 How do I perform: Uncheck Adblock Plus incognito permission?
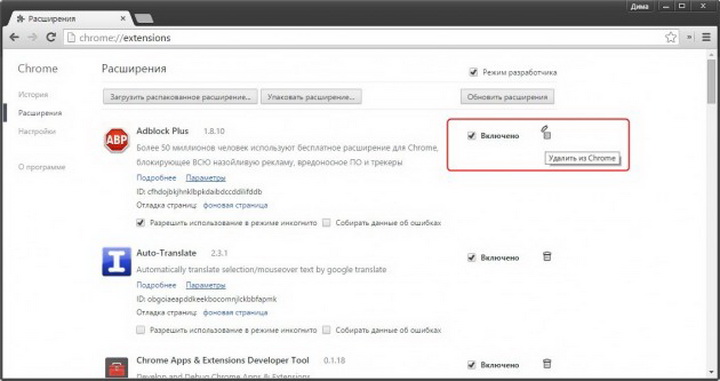coord(141,223)
